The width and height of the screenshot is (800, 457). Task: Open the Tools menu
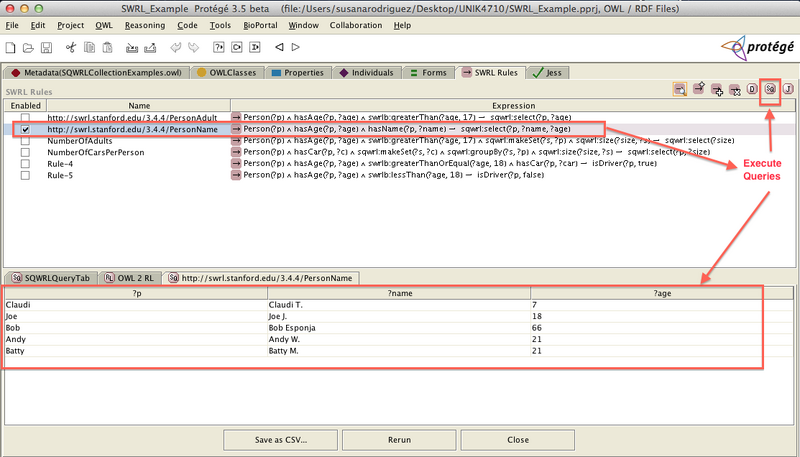pos(220,25)
